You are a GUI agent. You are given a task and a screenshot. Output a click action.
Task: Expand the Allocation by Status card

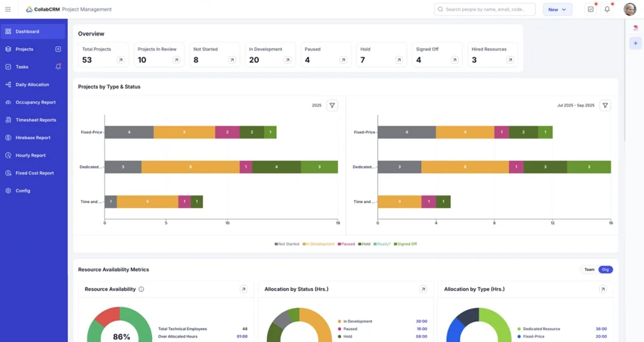point(423,289)
